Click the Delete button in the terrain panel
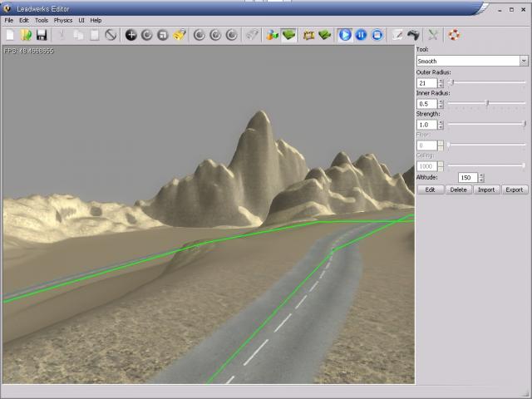 (458, 190)
